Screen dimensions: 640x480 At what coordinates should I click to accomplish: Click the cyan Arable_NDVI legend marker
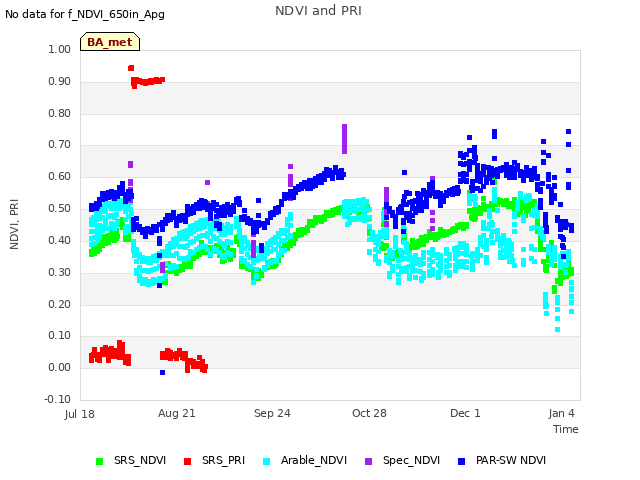[267, 461]
